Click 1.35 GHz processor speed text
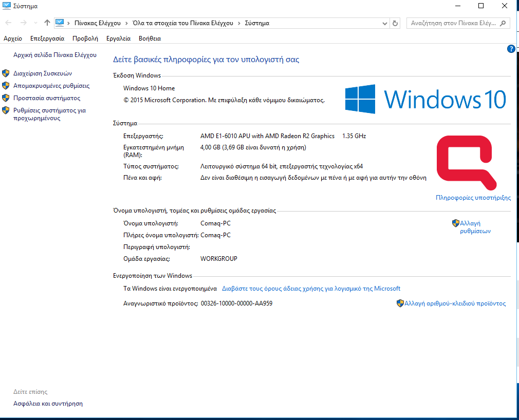The height and width of the screenshot is (420, 519). [x=354, y=136]
